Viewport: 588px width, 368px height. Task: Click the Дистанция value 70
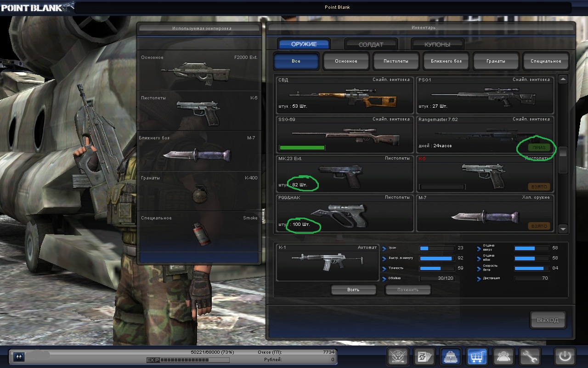pyautogui.click(x=545, y=278)
